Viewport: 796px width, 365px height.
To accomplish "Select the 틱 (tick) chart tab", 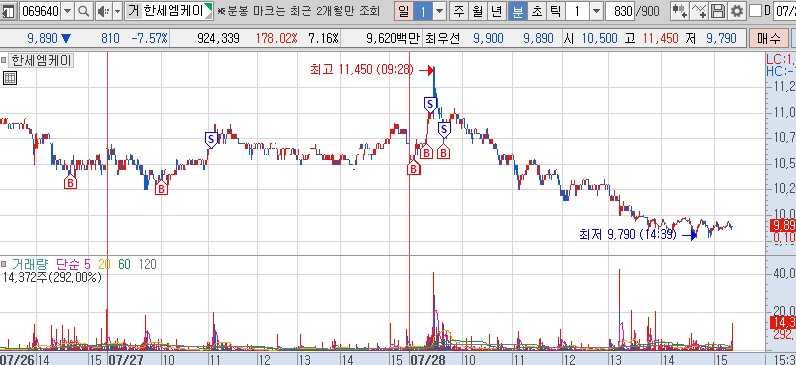I will click(554, 11).
